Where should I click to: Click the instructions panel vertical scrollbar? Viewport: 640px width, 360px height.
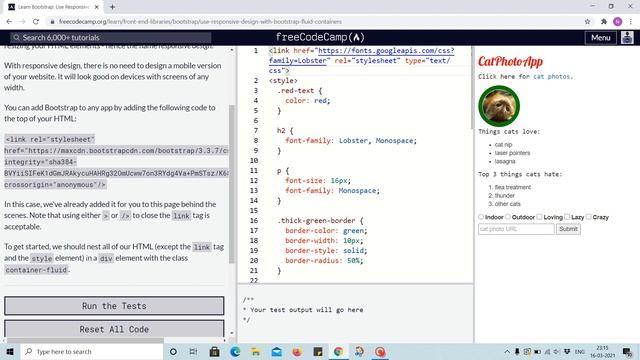point(232,184)
